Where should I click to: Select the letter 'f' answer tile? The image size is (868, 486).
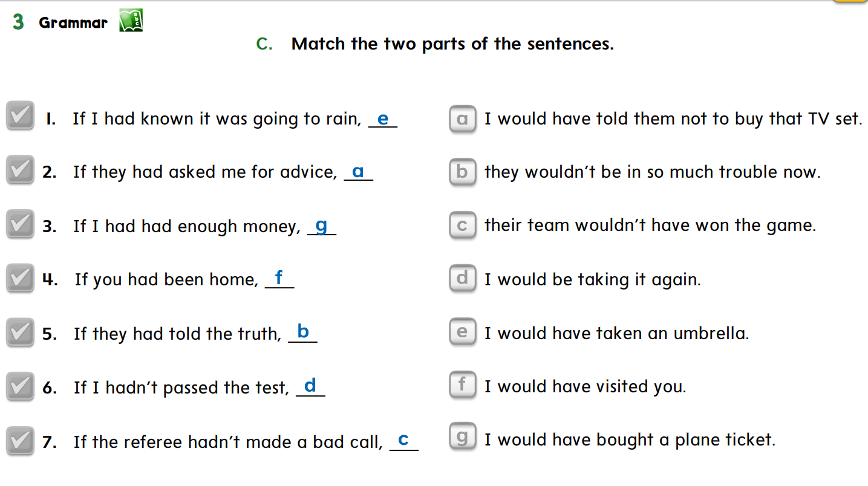pos(463,386)
